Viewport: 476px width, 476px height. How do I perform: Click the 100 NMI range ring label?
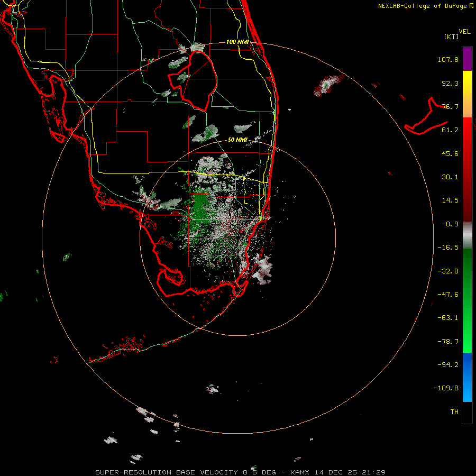coord(237,42)
